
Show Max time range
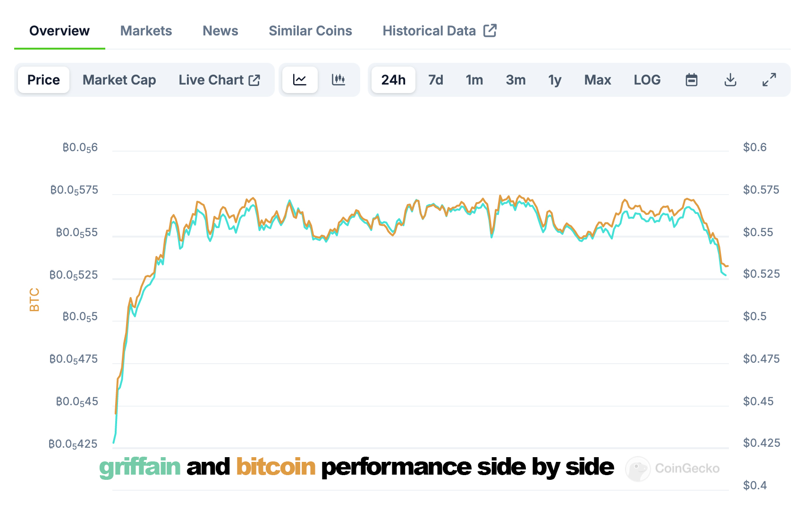598,80
